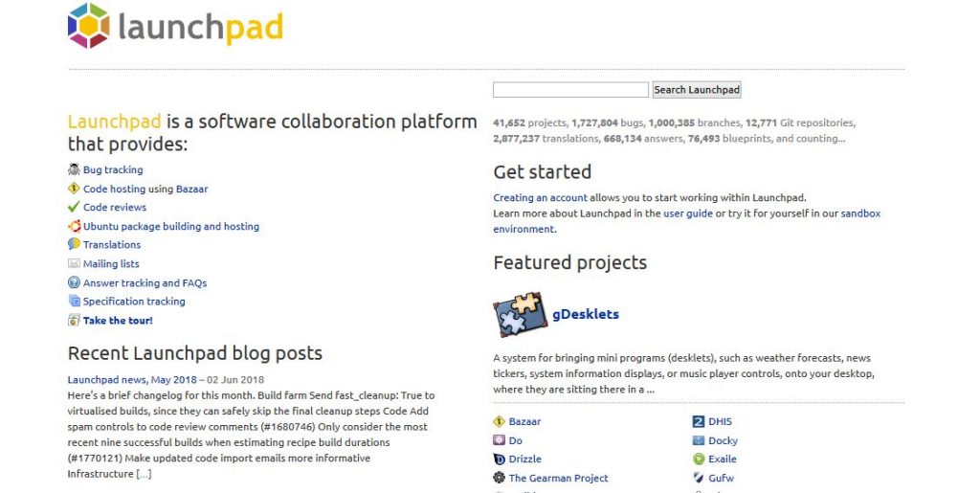This screenshot has height=493, width=980.
Task: Click the Bazaar icon beside Code hosting
Action: click(74, 188)
